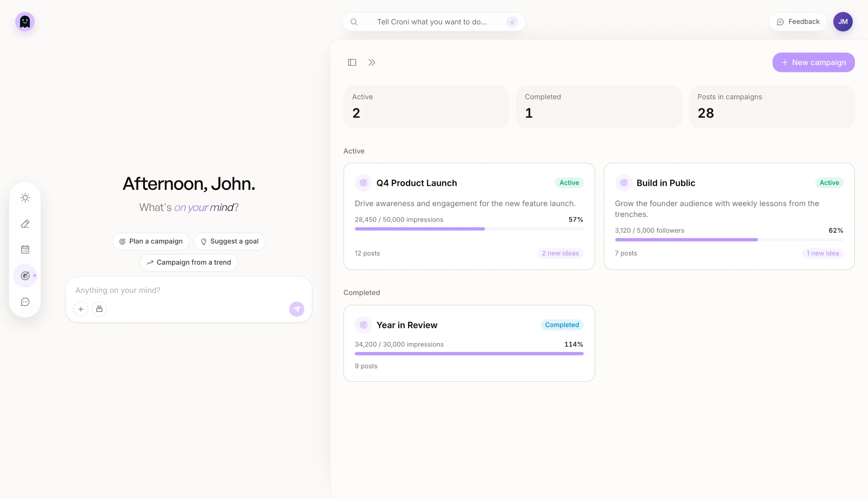Screen dimensions: 868x499
Task: Click Active status badge on Q4 Product Launch
Action: point(569,183)
